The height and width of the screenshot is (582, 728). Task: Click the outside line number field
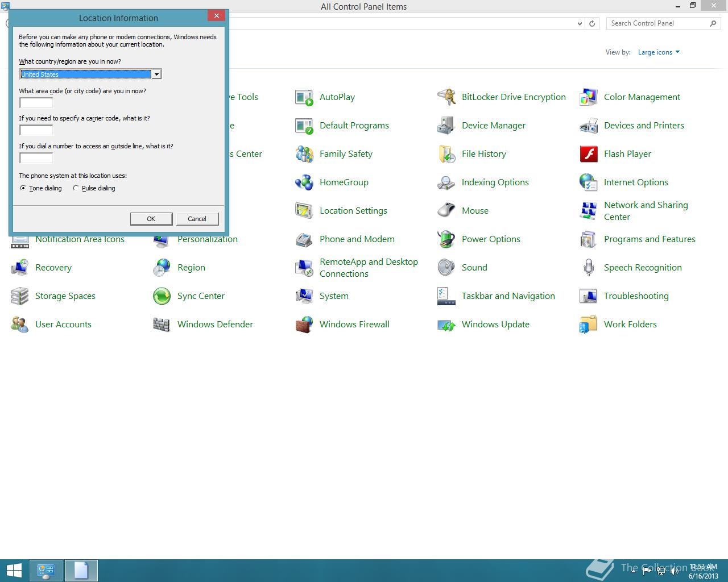(x=36, y=158)
